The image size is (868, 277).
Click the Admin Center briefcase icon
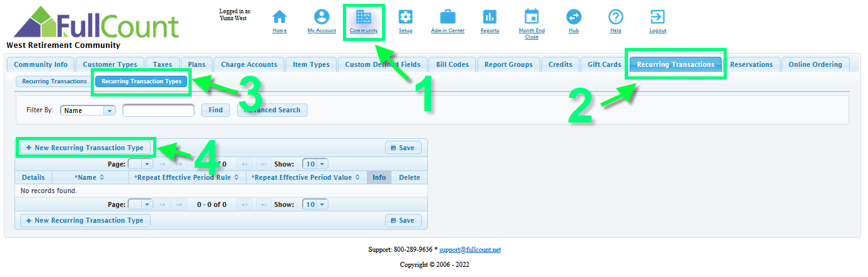(x=448, y=17)
